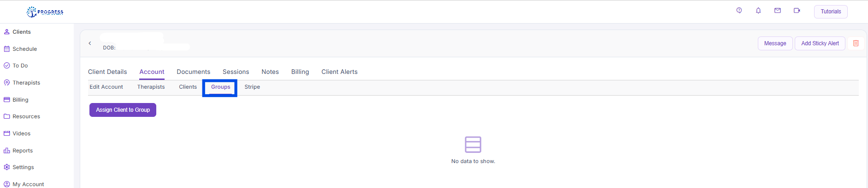Open Clients in the sidebar
868x188 pixels.
21,32
